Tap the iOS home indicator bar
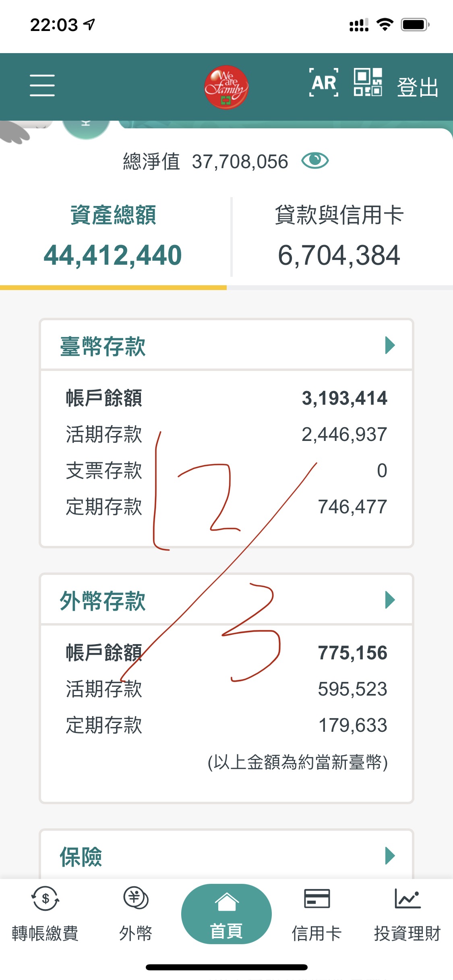The height and width of the screenshot is (980, 453). [x=226, y=967]
